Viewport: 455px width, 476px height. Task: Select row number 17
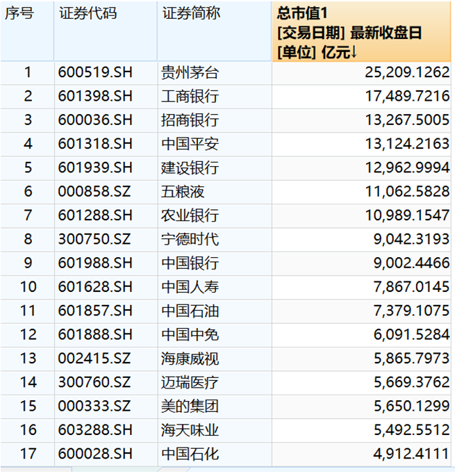click(x=27, y=454)
